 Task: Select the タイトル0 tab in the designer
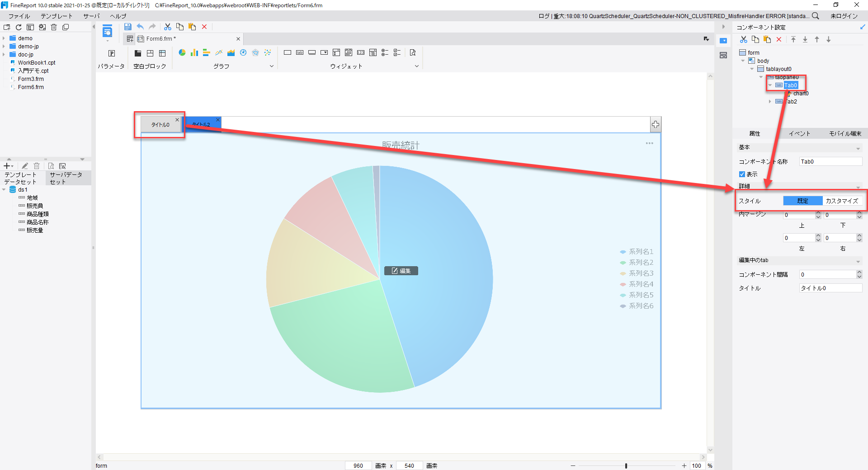click(160, 125)
